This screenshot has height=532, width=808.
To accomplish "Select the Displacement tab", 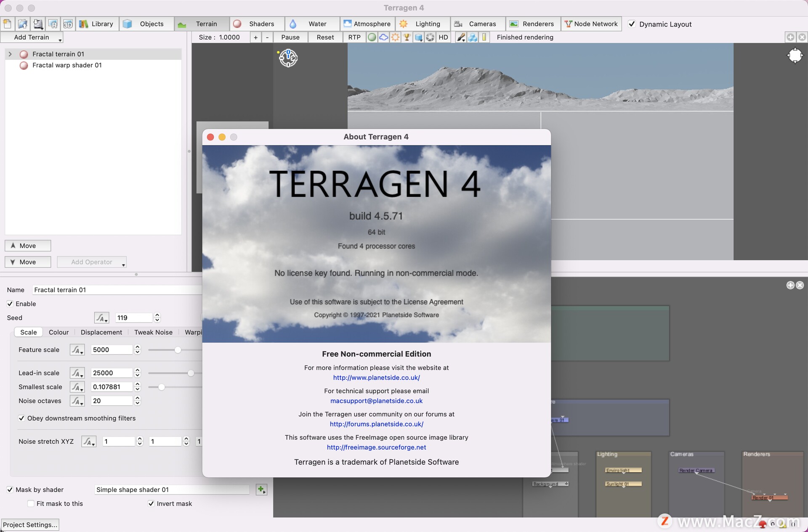I will (x=101, y=332).
